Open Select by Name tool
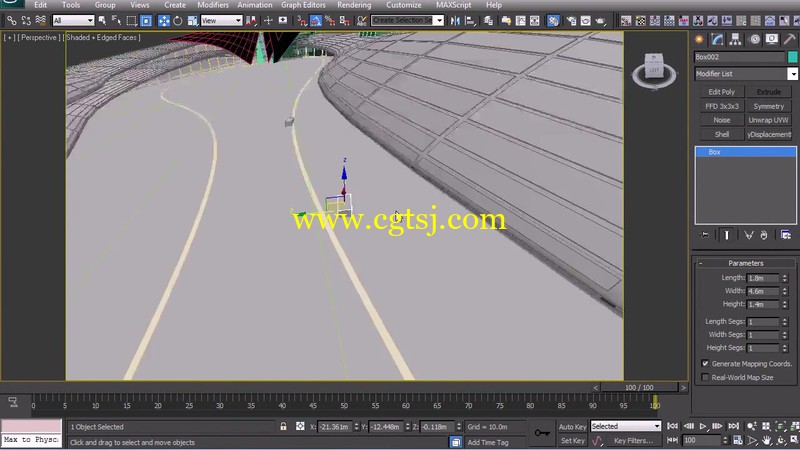 pos(116,20)
